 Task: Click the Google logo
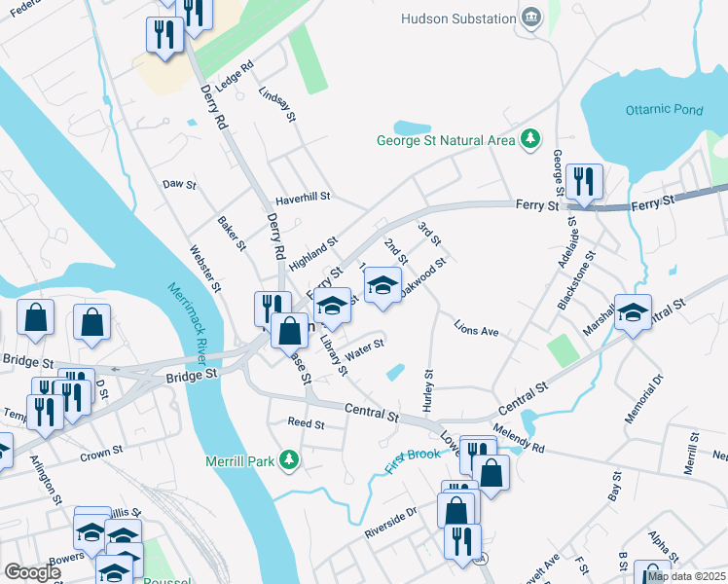pos(32,572)
